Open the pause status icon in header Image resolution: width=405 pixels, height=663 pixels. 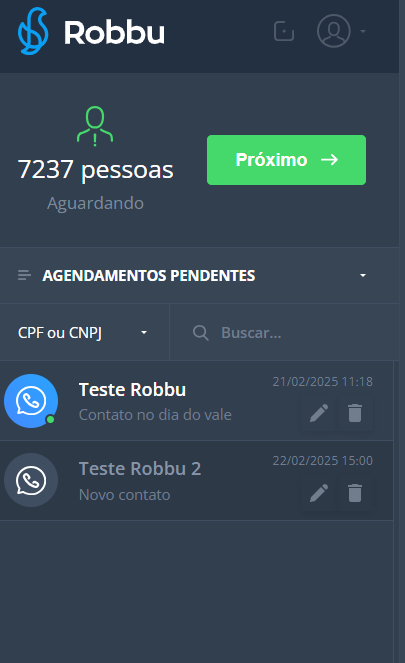click(284, 31)
